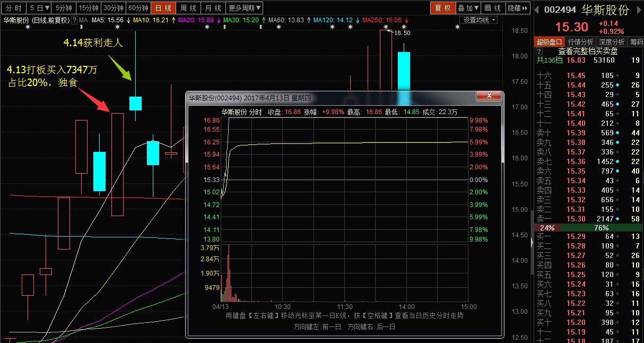Click help question mark beside 华斯股份 MA label
The height and width of the screenshot is (343, 644).
click(x=74, y=20)
